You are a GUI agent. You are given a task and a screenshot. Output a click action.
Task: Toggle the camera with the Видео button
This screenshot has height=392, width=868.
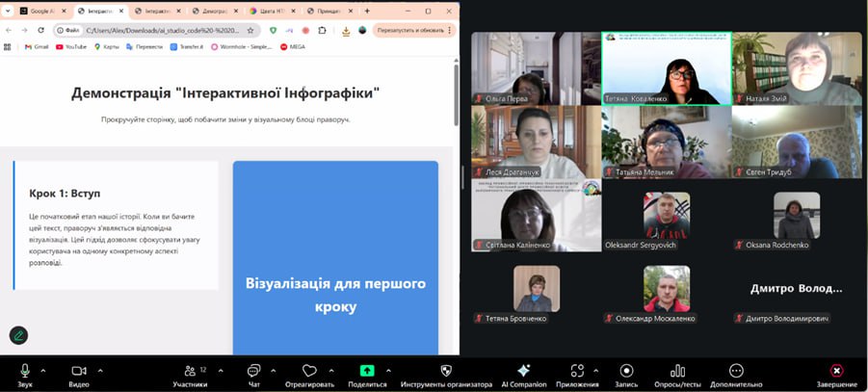(79, 371)
